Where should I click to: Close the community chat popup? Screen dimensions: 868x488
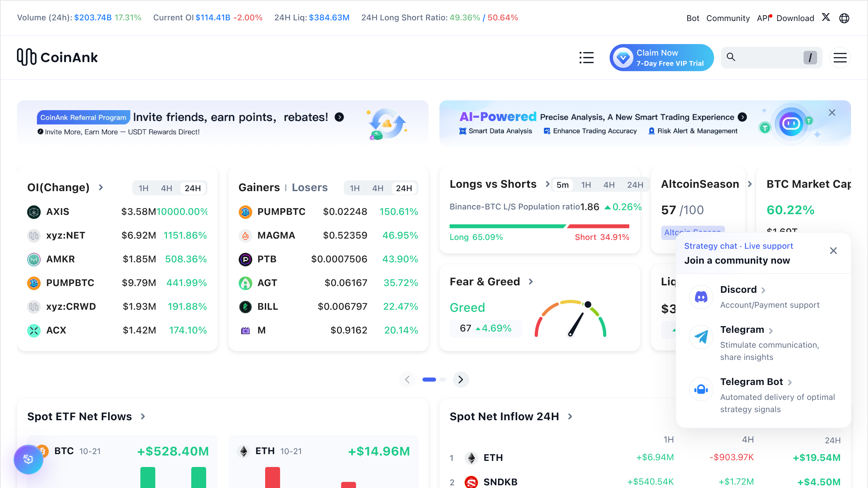point(833,251)
